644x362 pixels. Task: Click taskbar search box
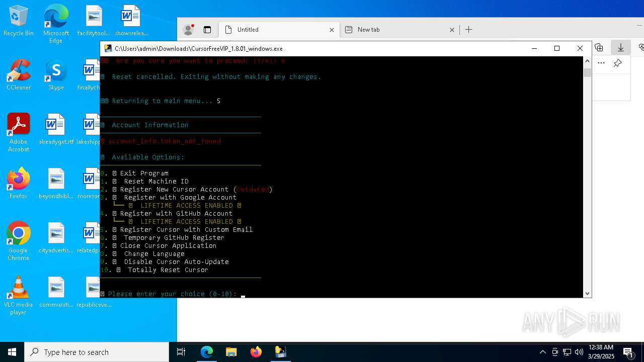(x=97, y=352)
